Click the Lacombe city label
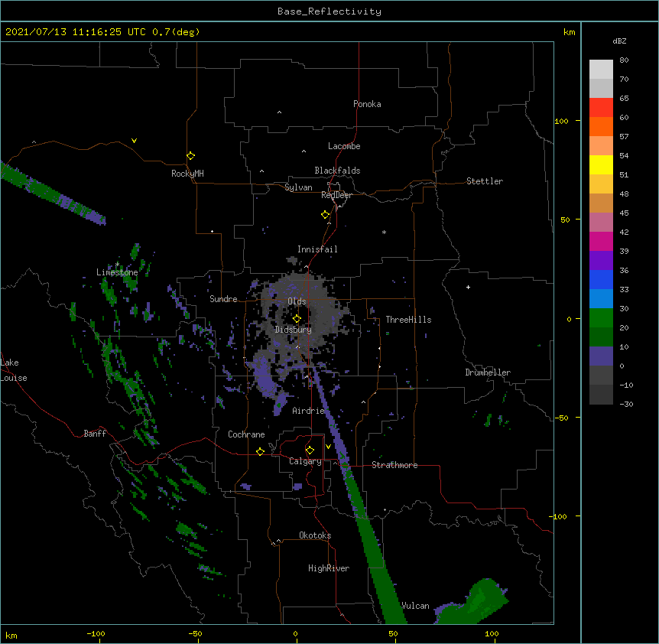This screenshot has height=644, width=659. [344, 146]
